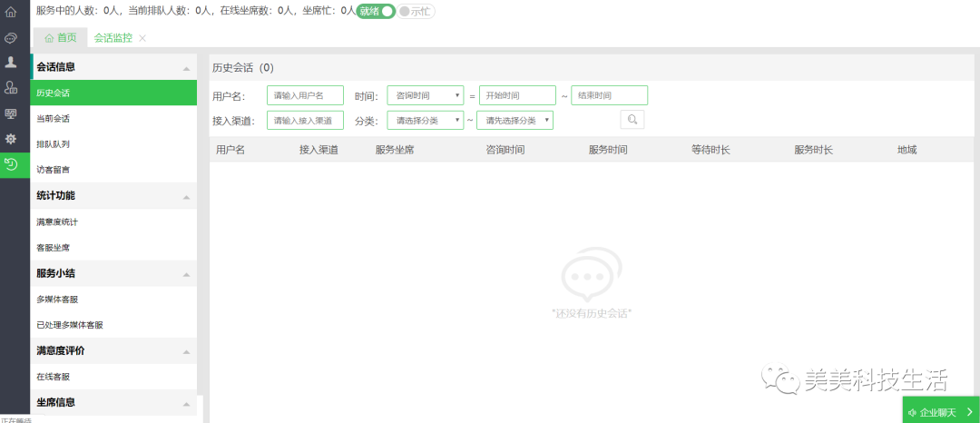Click the 服务时长 column header

pos(814,150)
